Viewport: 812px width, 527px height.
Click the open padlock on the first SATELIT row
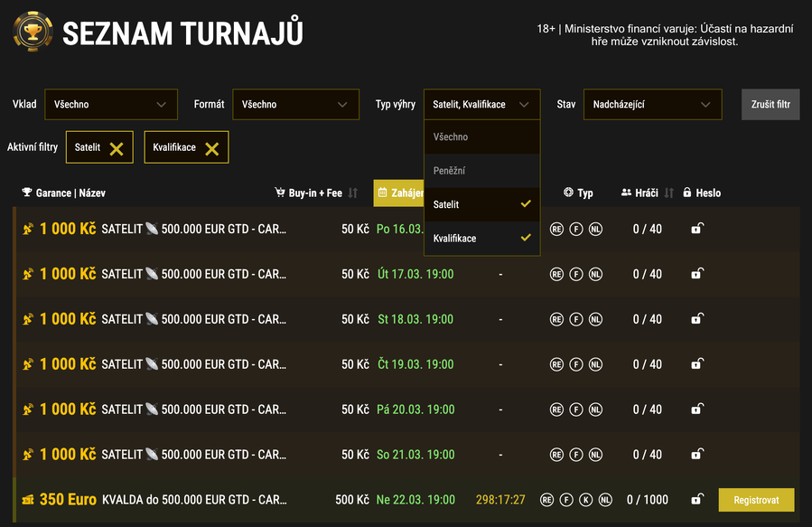[696, 229]
